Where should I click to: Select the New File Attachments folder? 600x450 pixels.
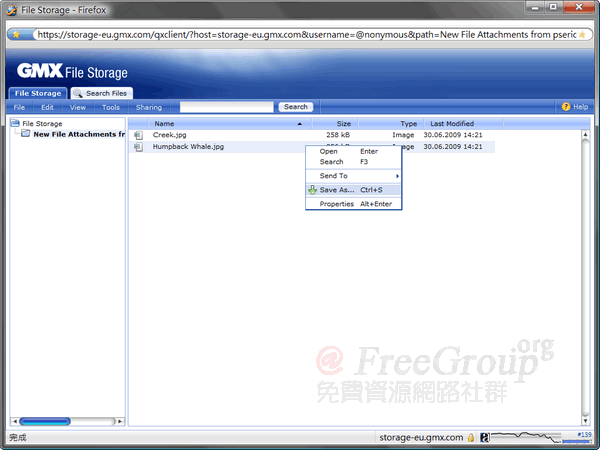pos(79,134)
